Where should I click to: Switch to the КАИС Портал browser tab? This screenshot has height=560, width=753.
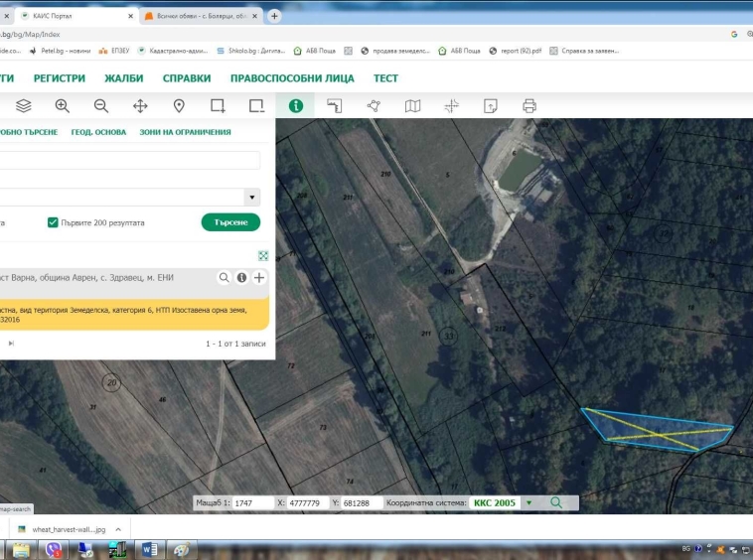click(x=76, y=16)
